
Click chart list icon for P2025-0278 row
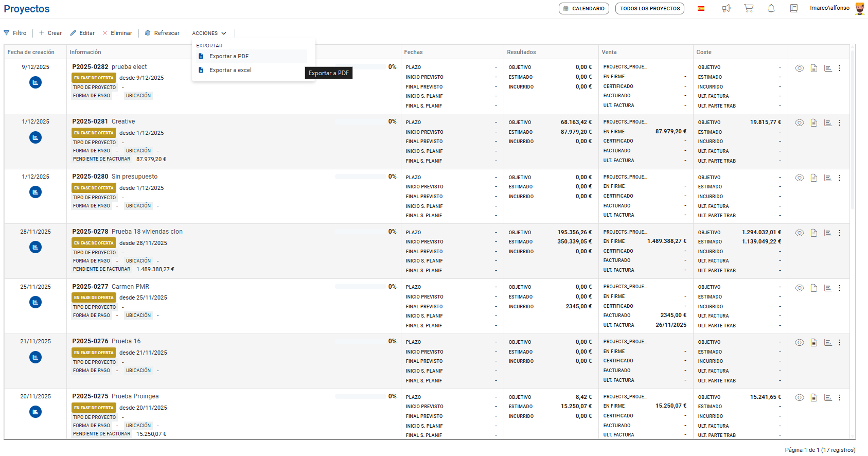click(x=828, y=233)
